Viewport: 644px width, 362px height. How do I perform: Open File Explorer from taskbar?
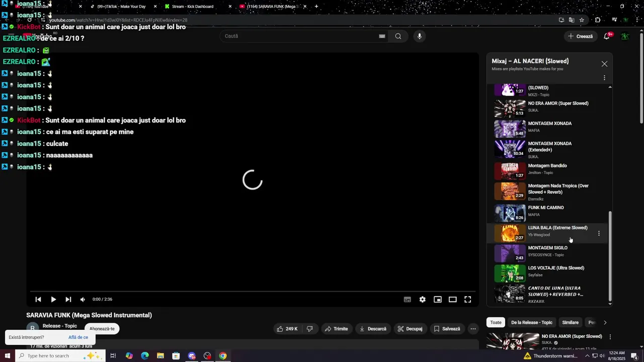coord(160,355)
